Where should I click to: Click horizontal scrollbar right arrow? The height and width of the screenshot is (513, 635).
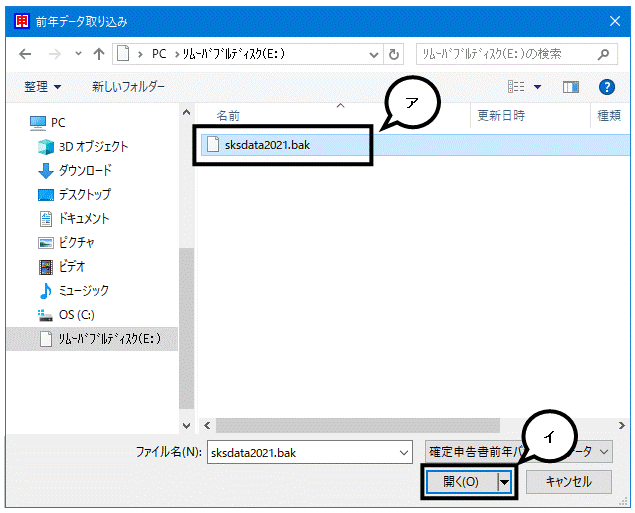(x=622, y=425)
